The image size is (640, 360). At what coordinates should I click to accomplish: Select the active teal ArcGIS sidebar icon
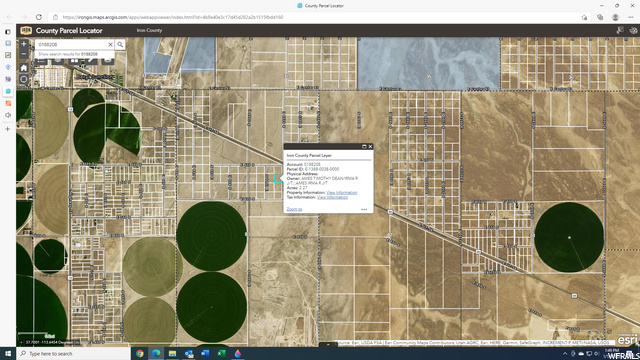coord(8,91)
